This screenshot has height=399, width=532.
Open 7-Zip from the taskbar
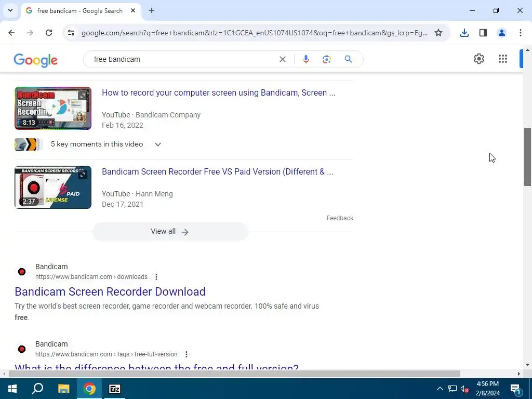[x=115, y=389]
